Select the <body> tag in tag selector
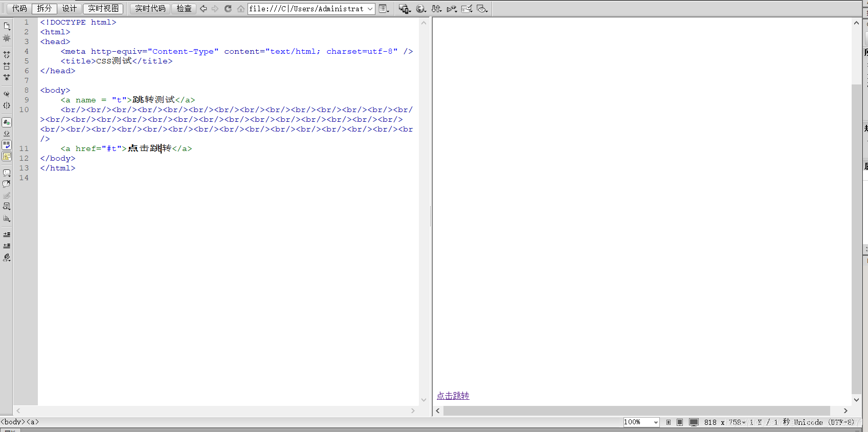 13,422
